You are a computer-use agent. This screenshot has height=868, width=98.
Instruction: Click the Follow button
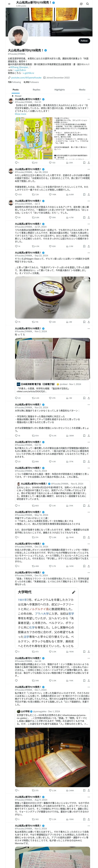(x=84, y=41)
